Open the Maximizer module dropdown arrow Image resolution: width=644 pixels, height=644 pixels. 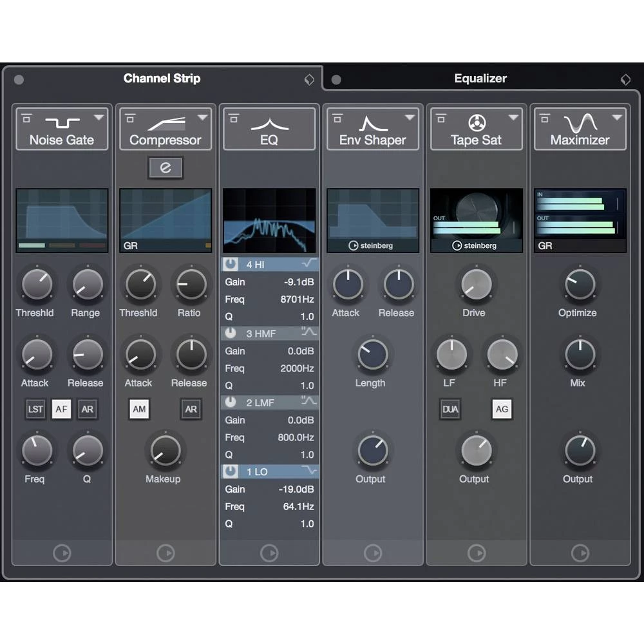617,118
